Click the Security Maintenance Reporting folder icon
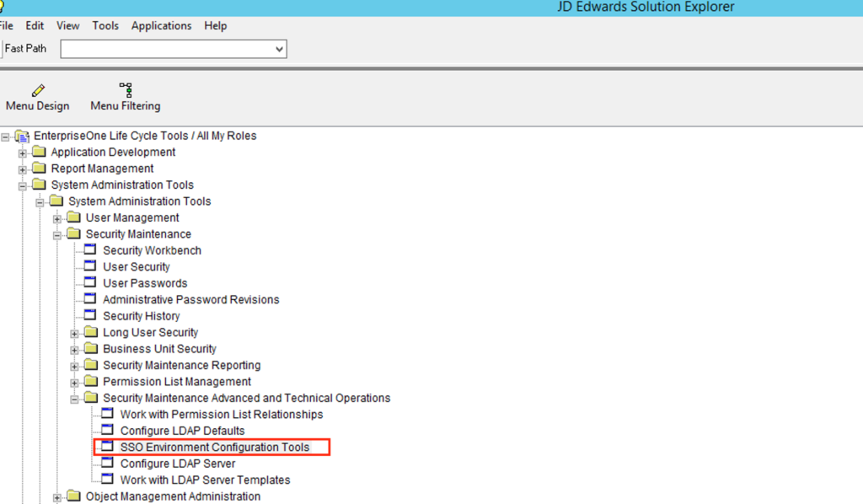The height and width of the screenshot is (504, 863). pyautogui.click(x=91, y=365)
